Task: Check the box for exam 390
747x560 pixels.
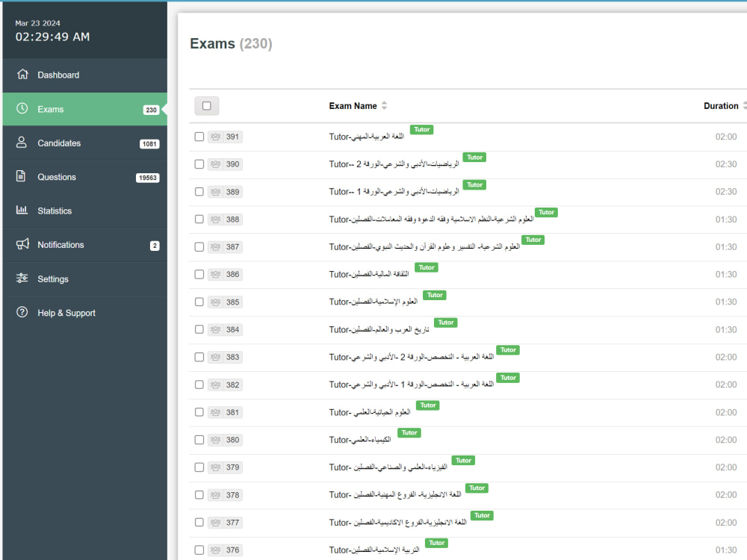Action: tap(199, 164)
